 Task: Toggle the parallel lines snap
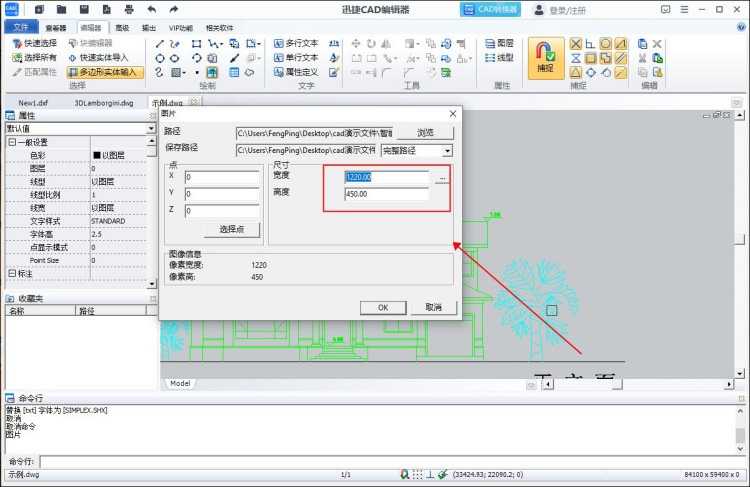click(x=620, y=58)
